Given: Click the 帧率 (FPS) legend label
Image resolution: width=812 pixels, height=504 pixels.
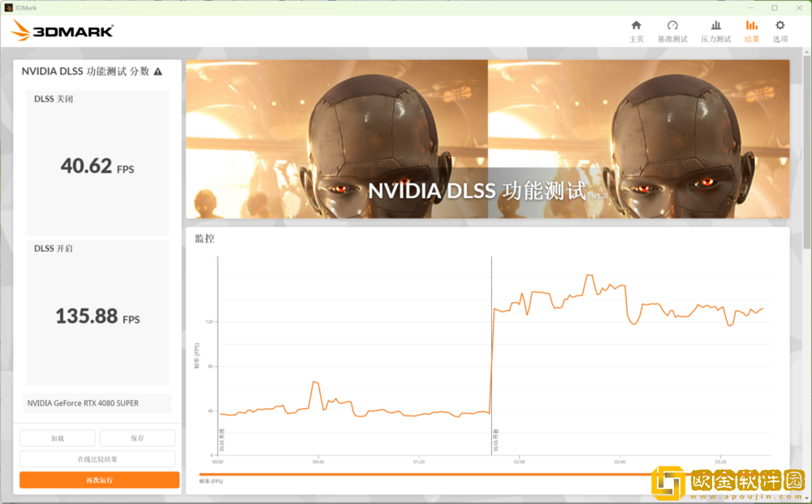Looking at the screenshot, I should pos(211,481).
